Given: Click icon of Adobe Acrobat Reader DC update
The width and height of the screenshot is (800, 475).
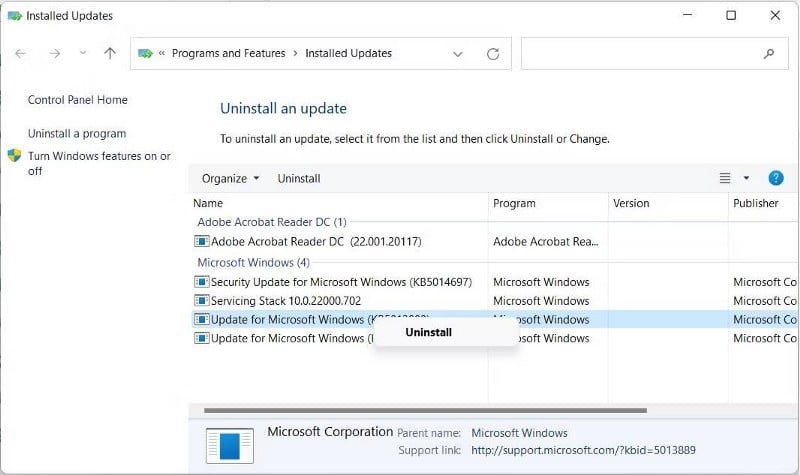Looking at the screenshot, I should click(x=202, y=241).
